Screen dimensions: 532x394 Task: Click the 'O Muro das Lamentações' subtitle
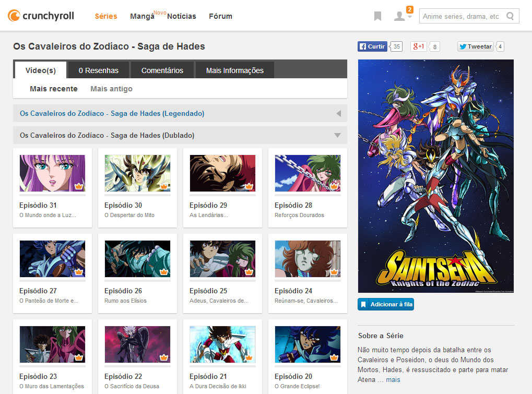(52, 386)
